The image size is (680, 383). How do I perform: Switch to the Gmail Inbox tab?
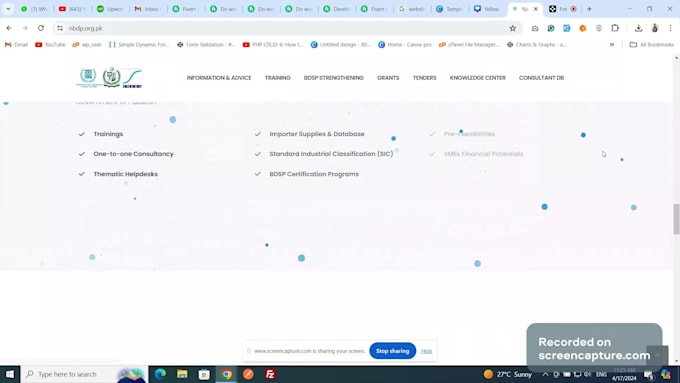pyautogui.click(x=147, y=9)
